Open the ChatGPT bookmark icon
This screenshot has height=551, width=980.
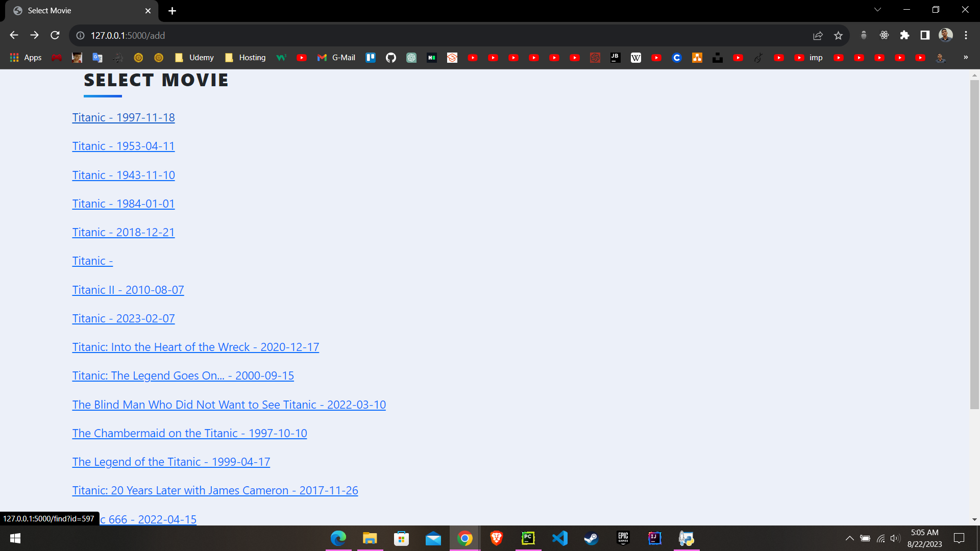(x=411, y=58)
